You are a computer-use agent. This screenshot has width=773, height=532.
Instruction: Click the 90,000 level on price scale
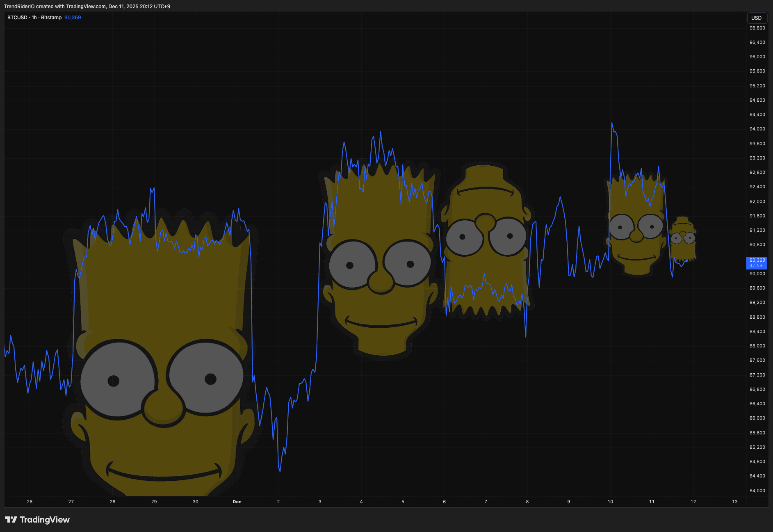coord(757,273)
